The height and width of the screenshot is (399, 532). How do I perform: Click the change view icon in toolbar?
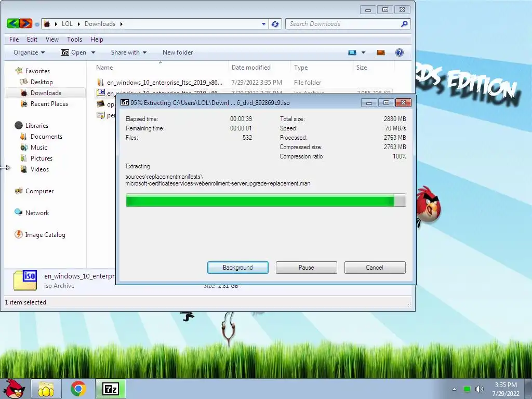coord(352,52)
